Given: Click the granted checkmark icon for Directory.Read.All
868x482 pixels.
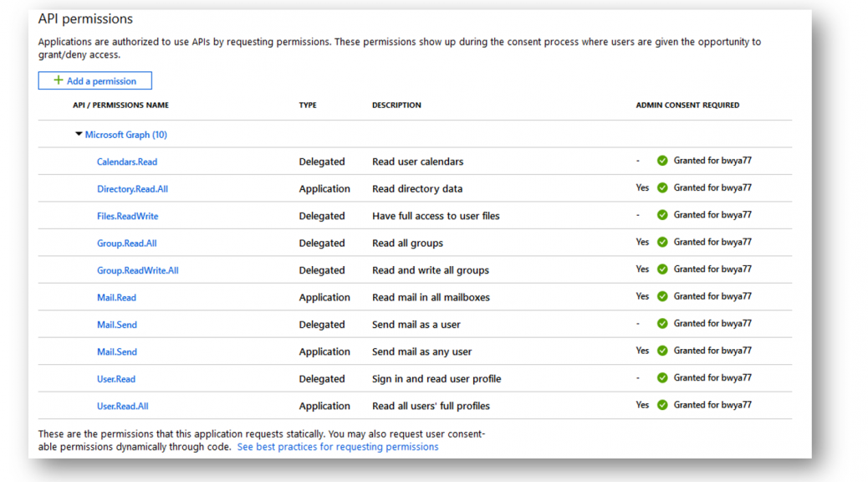Looking at the screenshot, I should [662, 187].
